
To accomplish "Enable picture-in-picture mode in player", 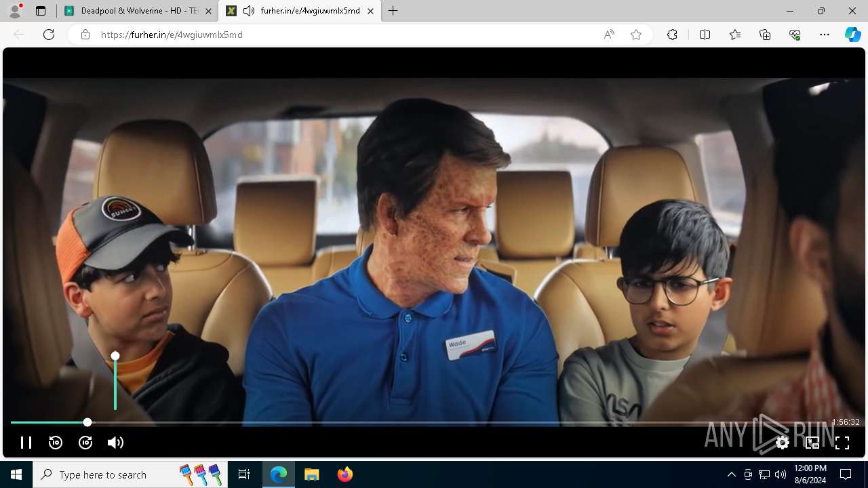I will [x=812, y=443].
